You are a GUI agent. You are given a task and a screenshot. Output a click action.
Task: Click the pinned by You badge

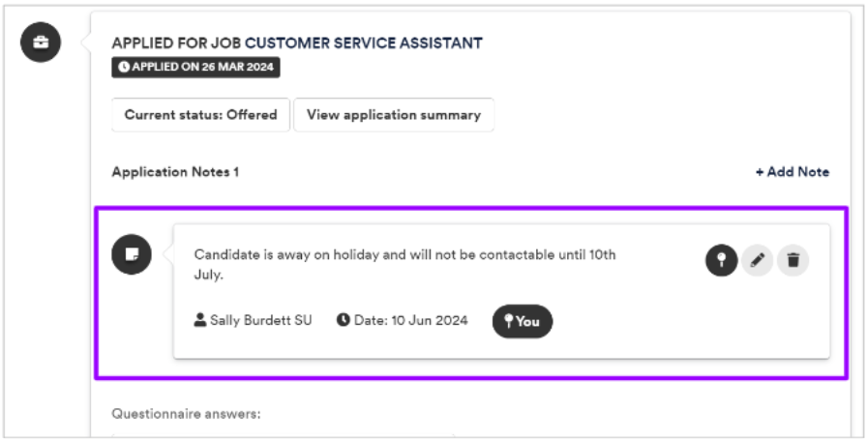click(x=522, y=321)
